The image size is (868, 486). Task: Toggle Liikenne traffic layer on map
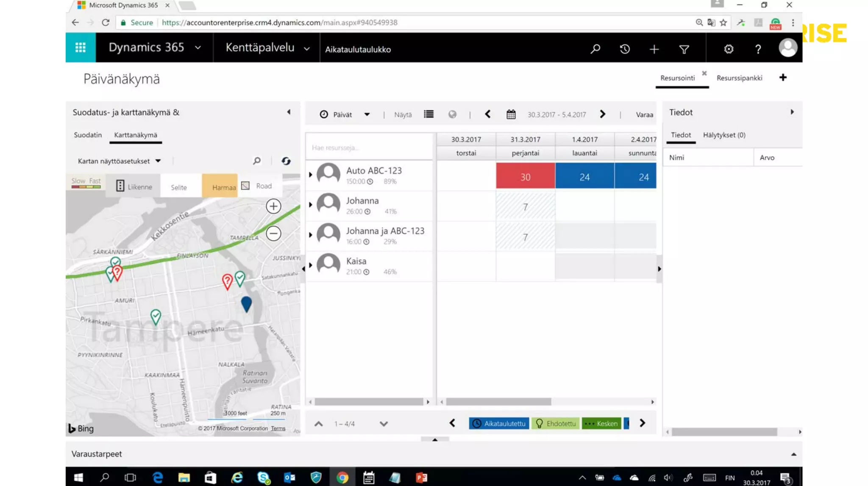click(134, 186)
